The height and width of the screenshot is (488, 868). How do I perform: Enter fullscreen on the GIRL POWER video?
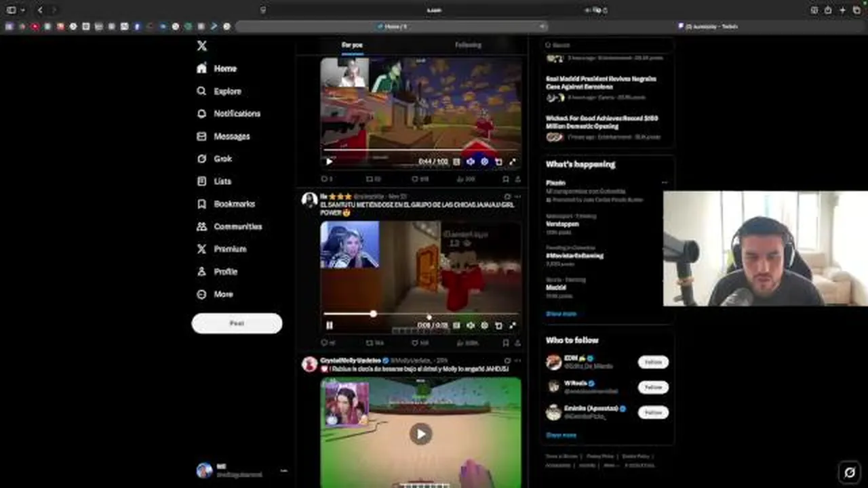(x=512, y=325)
